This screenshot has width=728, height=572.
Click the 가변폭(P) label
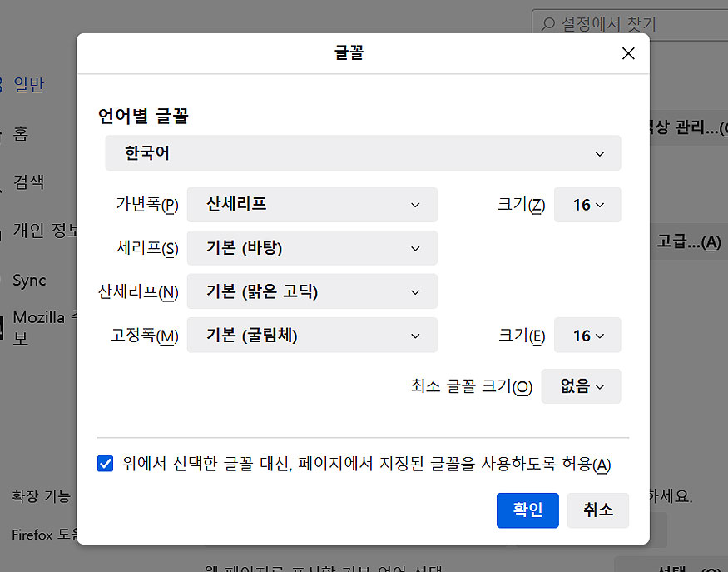pos(147,205)
